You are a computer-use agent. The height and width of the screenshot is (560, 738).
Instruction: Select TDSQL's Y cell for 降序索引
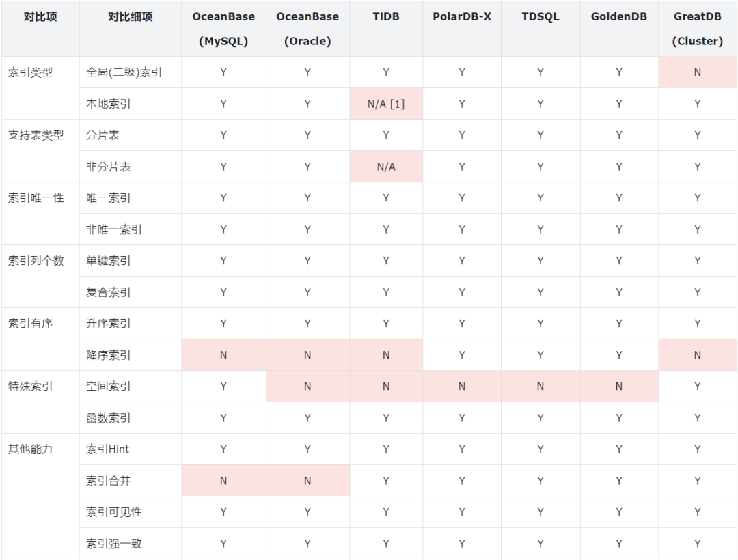(541, 355)
